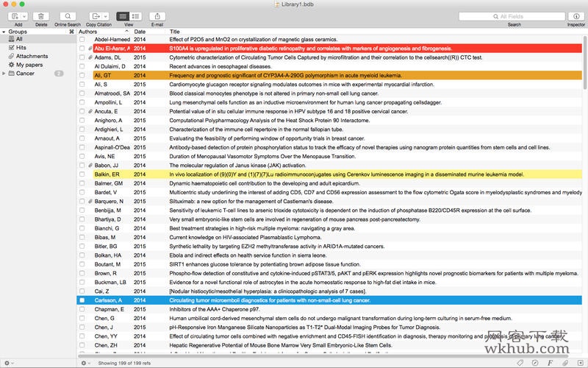Check the box for the Bianchi, G row
The image size is (588, 368).
[82, 228]
